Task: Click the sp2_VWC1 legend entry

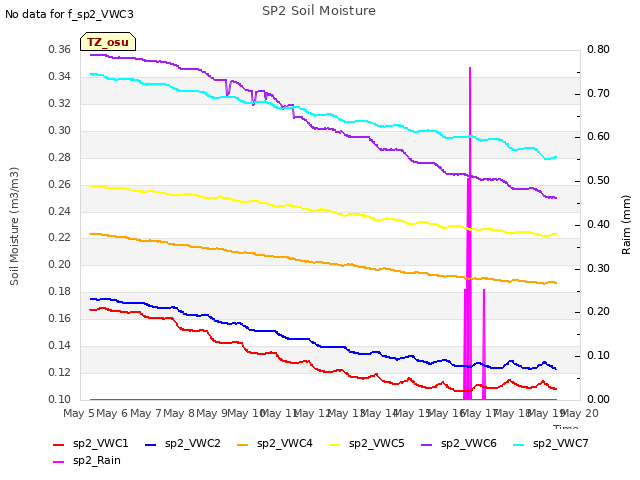Action: click(91, 444)
